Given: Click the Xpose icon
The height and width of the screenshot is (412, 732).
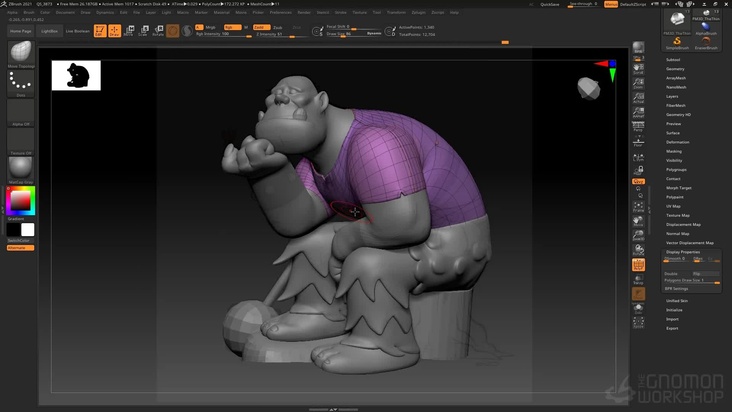Looking at the screenshot, I should coord(638,322).
